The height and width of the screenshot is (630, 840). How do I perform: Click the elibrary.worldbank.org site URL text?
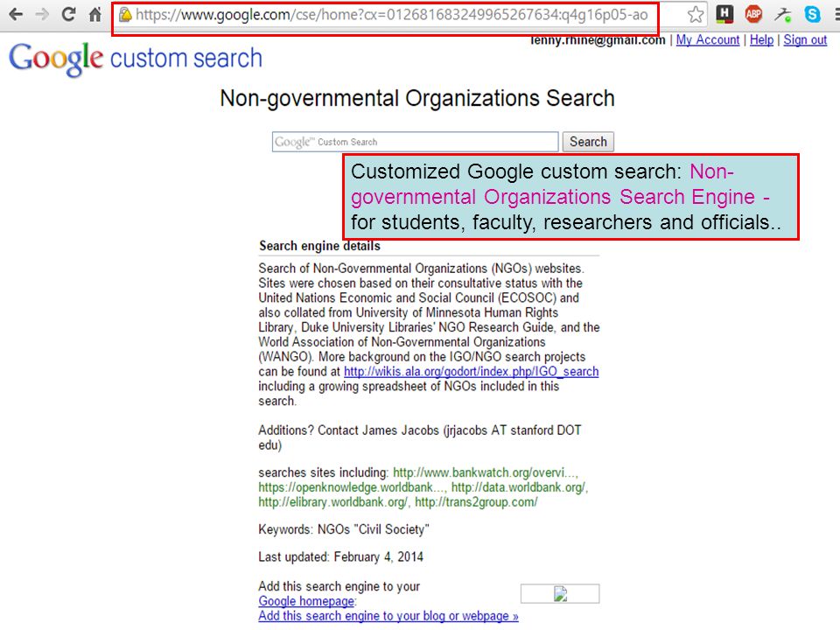tap(333, 502)
